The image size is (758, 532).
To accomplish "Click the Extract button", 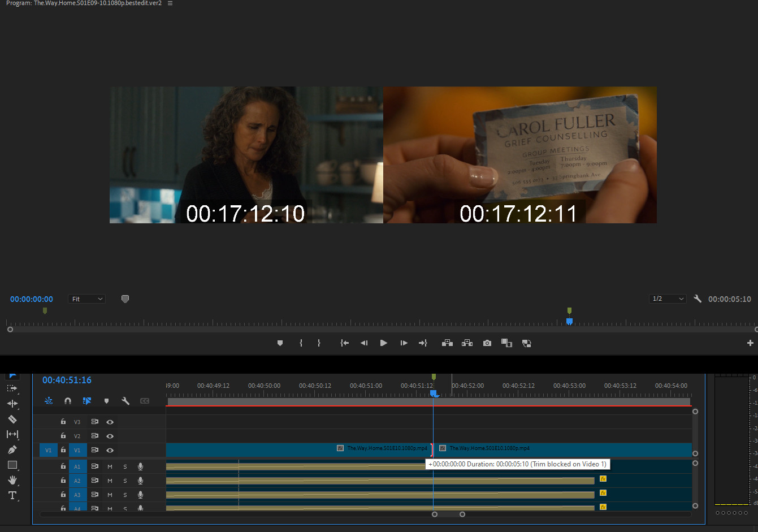I will pos(467,343).
